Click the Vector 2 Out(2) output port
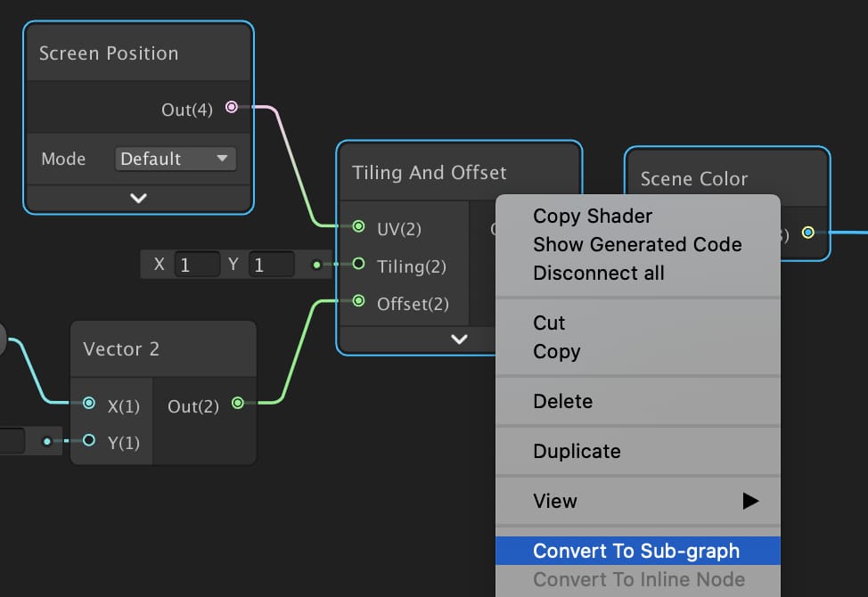The image size is (868, 597). tap(237, 404)
